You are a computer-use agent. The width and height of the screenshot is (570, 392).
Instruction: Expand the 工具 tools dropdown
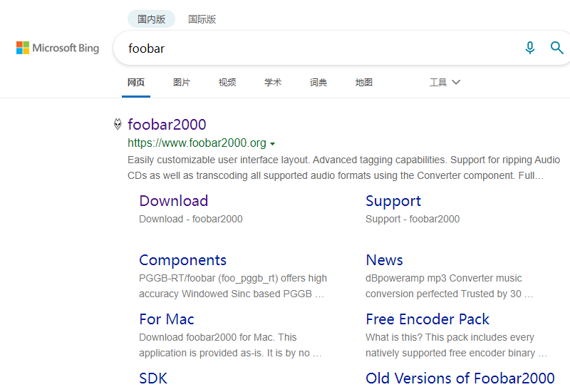click(445, 82)
